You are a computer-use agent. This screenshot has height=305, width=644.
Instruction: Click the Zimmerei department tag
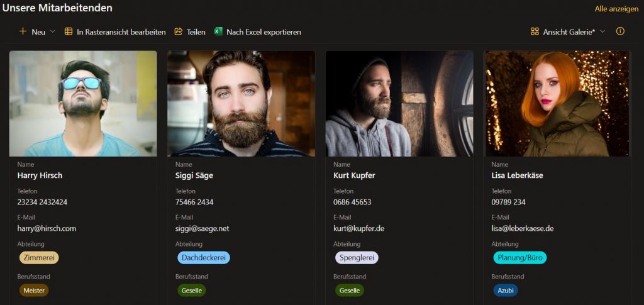(40, 258)
